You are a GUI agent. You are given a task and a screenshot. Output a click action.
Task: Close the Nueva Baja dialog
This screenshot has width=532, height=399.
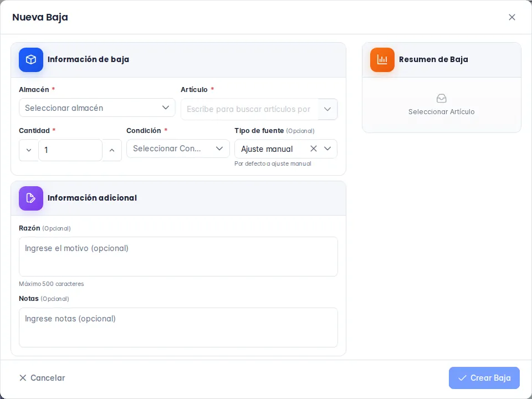pos(512,17)
